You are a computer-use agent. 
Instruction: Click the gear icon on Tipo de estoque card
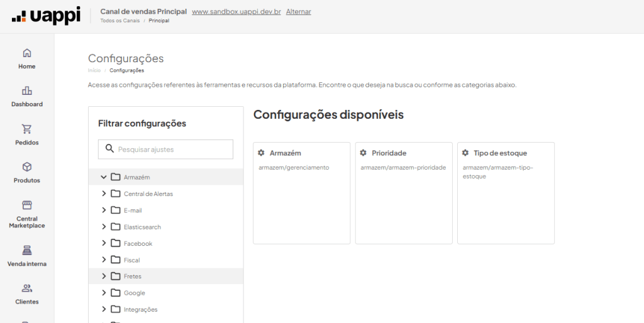click(x=465, y=153)
